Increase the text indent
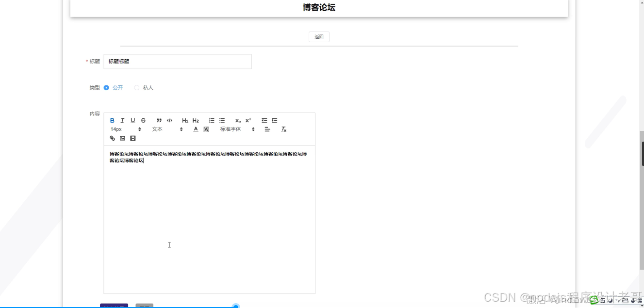 tap(274, 120)
